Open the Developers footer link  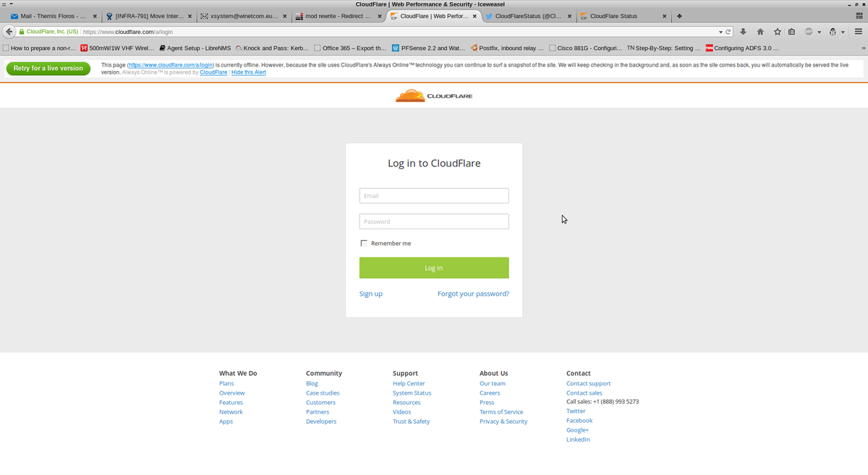click(x=321, y=421)
